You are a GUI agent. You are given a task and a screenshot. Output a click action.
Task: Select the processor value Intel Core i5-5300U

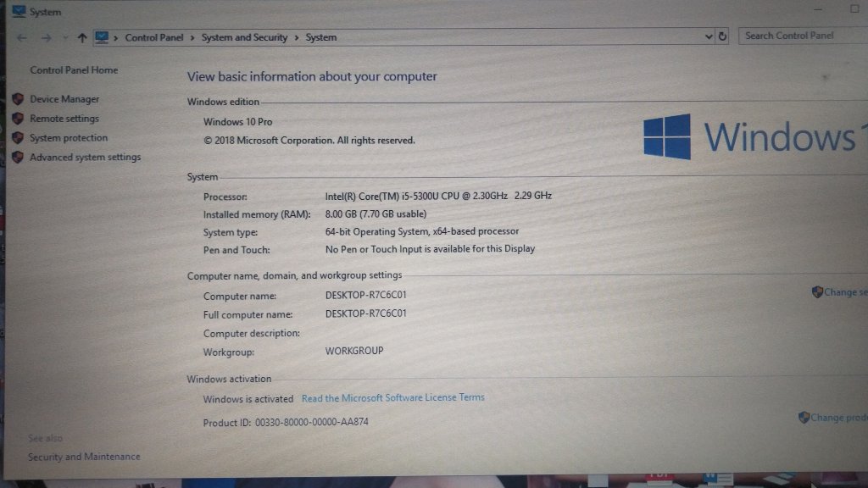438,196
